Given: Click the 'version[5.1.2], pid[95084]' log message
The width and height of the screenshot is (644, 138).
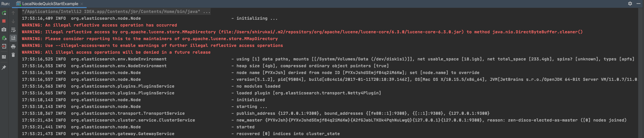Looking at the screenshot, I should [x=437, y=80].
